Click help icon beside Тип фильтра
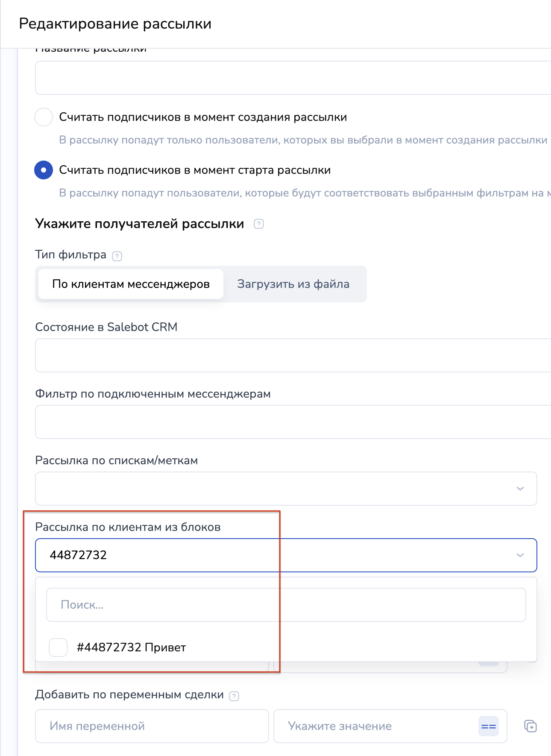 tap(117, 256)
